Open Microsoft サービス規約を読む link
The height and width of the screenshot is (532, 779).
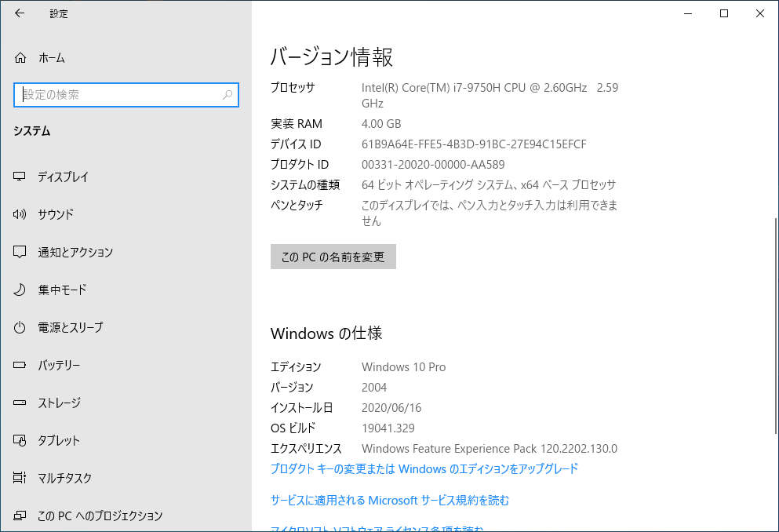tap(390, 500)
